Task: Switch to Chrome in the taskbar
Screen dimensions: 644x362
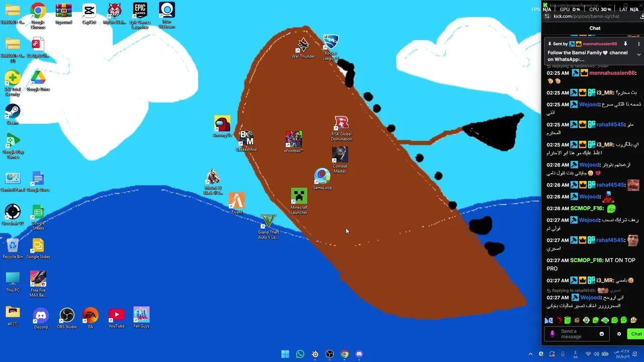Action: tap(344, 354)
